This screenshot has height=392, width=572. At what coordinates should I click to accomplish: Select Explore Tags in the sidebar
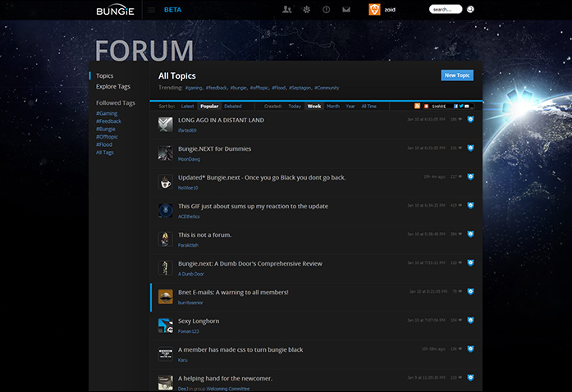click(113, 86)
